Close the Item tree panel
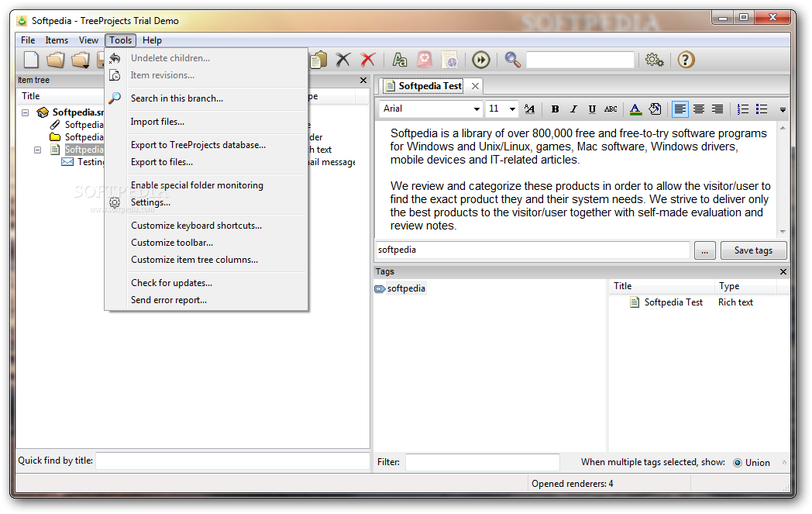The width and height of the screenshot is (812, 514). 363,81
